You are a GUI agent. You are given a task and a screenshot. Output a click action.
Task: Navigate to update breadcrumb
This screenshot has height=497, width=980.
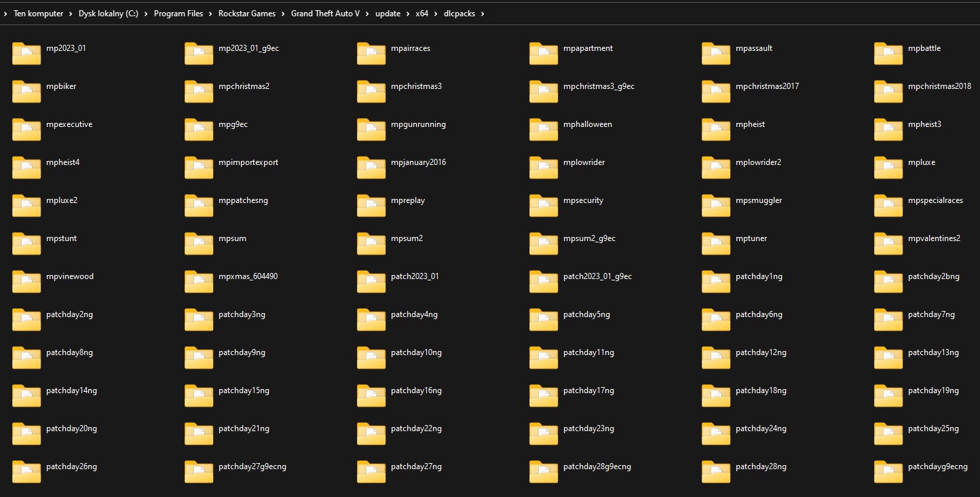click(x=388, y=14)
